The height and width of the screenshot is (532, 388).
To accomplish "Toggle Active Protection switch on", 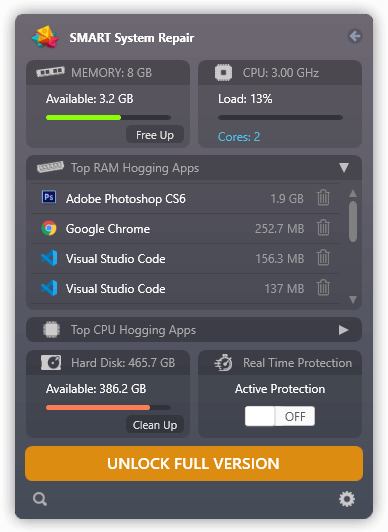I will (280, 416).
